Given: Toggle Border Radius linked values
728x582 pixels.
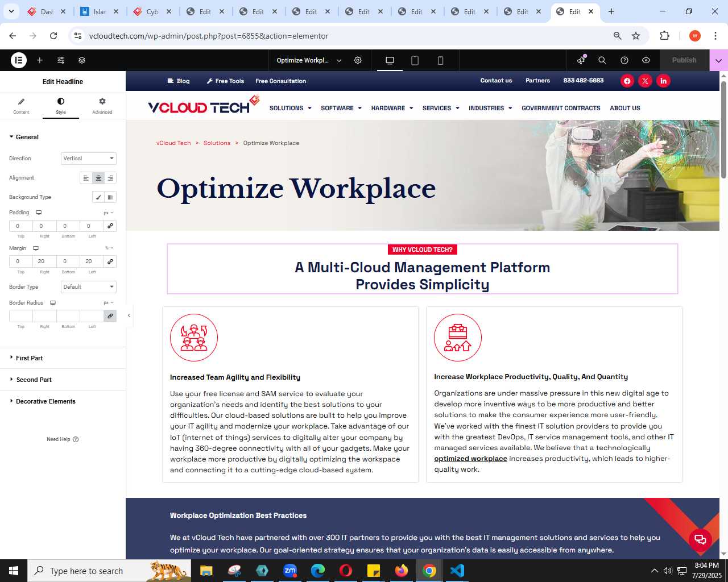Looking at the screenshot, I should 110,316.
